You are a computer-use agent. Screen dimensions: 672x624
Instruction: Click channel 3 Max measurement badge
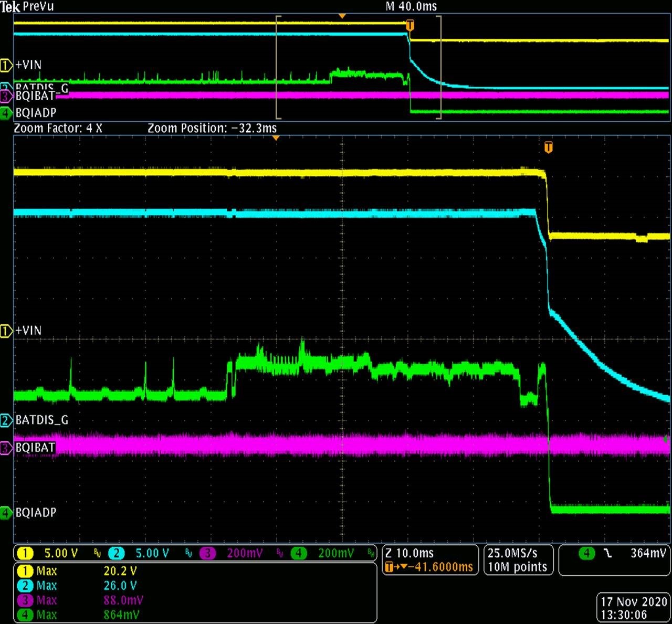click(25, 600)
